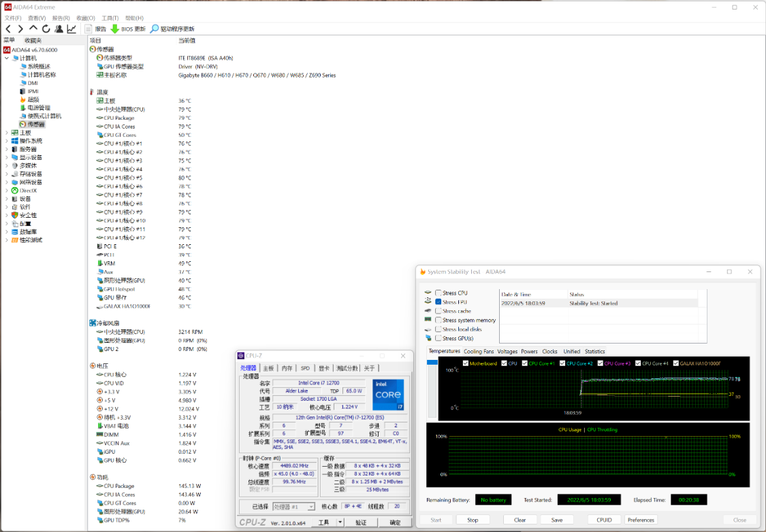This screenshot has height=532, width=766.
Task: Click the Clear button in stability test
Action: pos(520,520)
